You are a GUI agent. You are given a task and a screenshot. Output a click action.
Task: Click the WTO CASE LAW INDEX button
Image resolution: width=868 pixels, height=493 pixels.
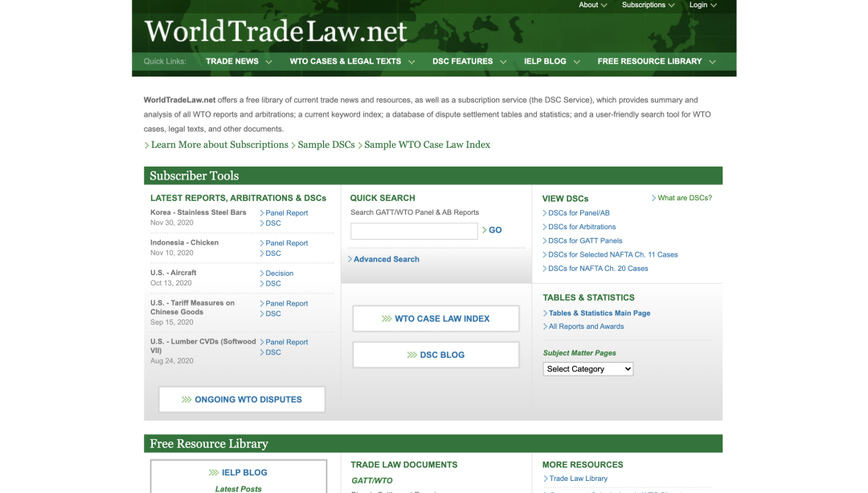pos(436,318)
